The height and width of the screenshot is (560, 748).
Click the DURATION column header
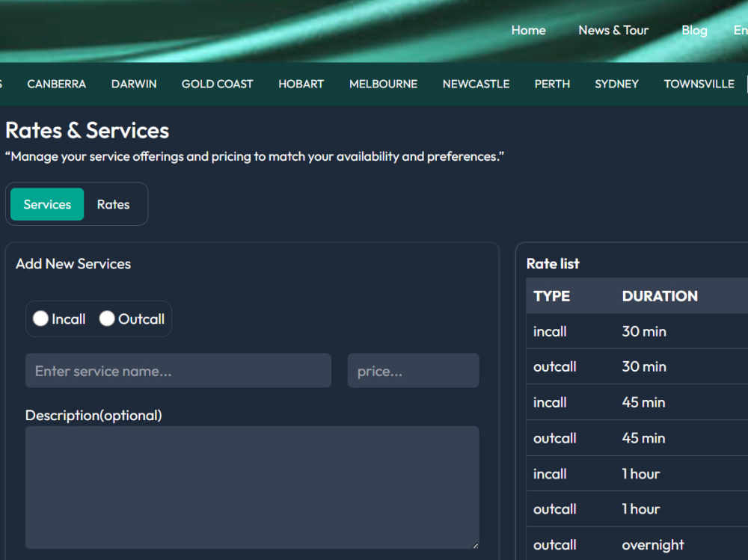(x=660, y=296)
